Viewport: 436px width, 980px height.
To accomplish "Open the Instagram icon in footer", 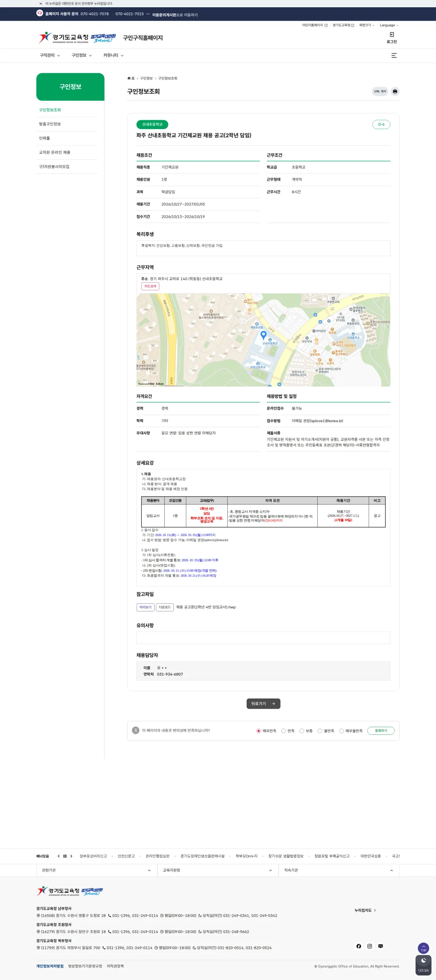I will [x=369, y=946].
